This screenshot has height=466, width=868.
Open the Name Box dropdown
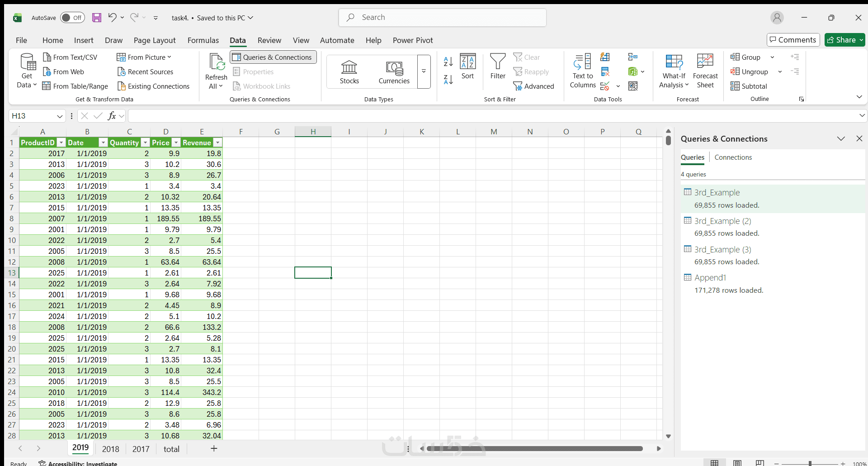pos(60,116)
